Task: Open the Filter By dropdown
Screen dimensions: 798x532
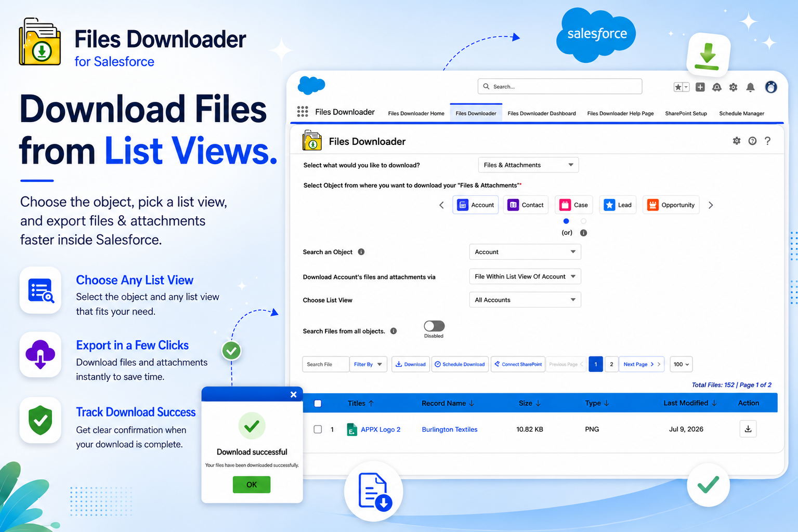Action: click(x=368, y=364)
